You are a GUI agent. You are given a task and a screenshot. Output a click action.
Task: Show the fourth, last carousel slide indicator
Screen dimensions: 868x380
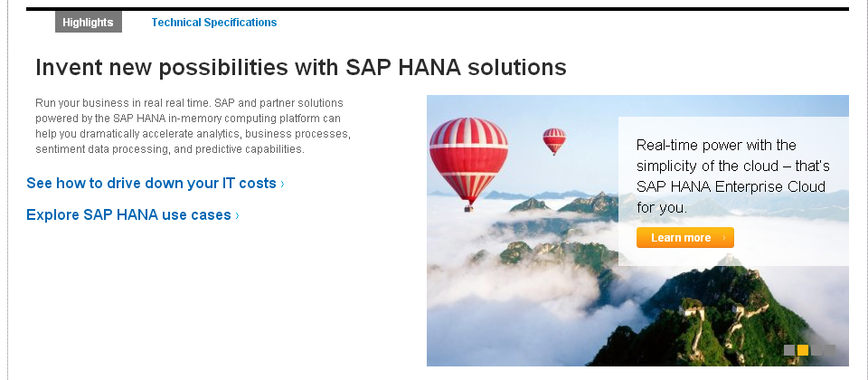830,350
